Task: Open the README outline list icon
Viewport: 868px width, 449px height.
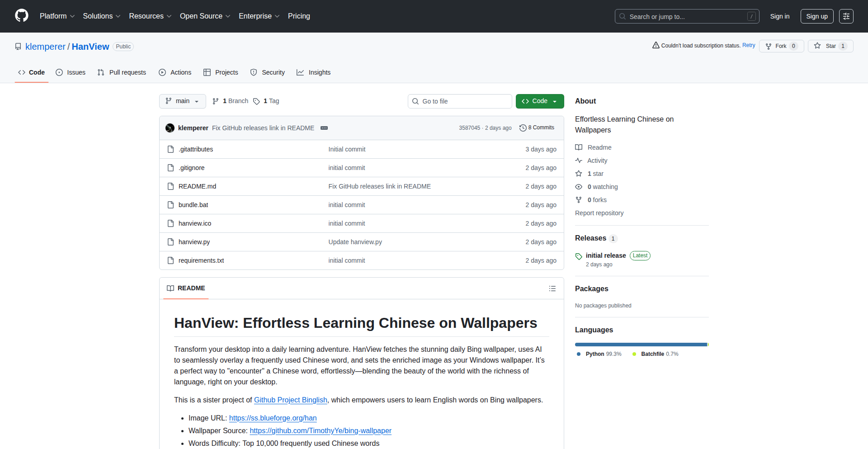Action: click(x=552, y=288)
